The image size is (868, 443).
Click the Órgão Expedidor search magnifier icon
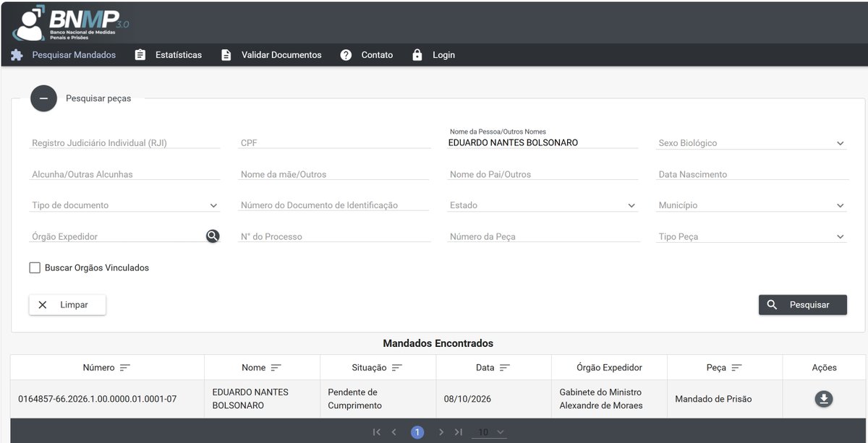[x=212, y=236]
